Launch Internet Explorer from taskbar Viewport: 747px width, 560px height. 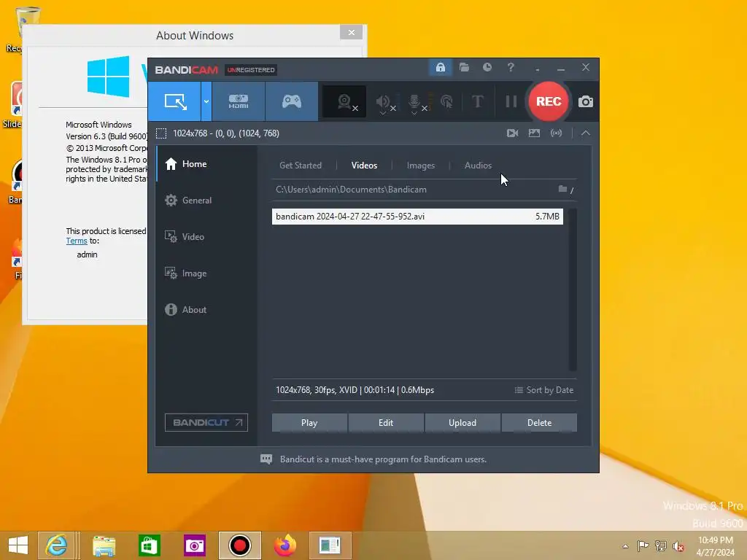click(x=56, y=545)
